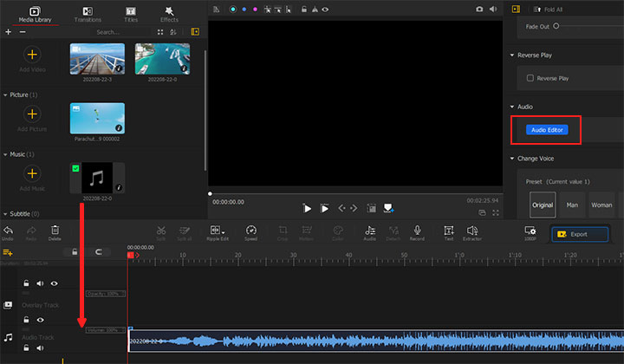The image size is (624, 364).
Task: Toggle visibility eye on the Overlay Track
Action: (x=41, y=320)
